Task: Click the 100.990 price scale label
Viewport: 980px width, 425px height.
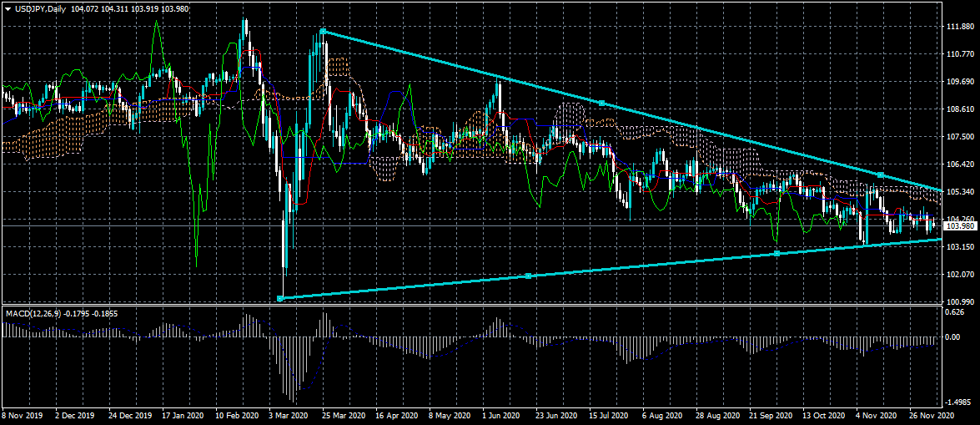Action: pyautogui.click(x=959, y=301)
